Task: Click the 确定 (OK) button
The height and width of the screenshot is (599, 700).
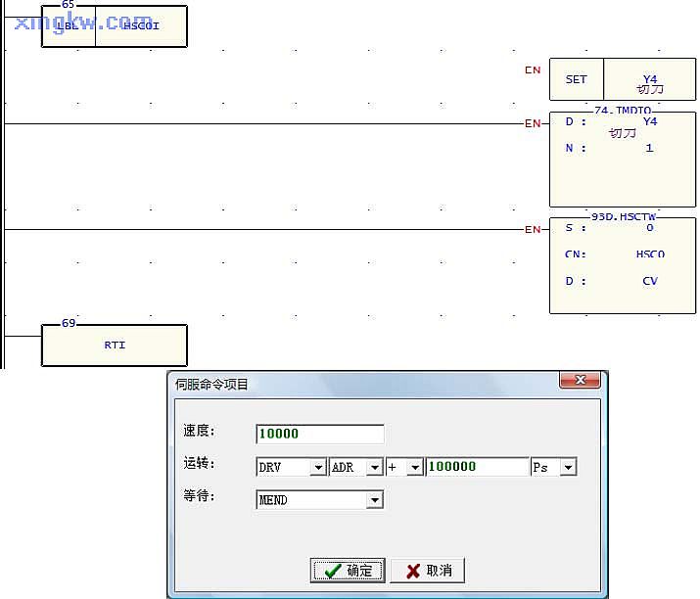Action: [x=348, y=570]
